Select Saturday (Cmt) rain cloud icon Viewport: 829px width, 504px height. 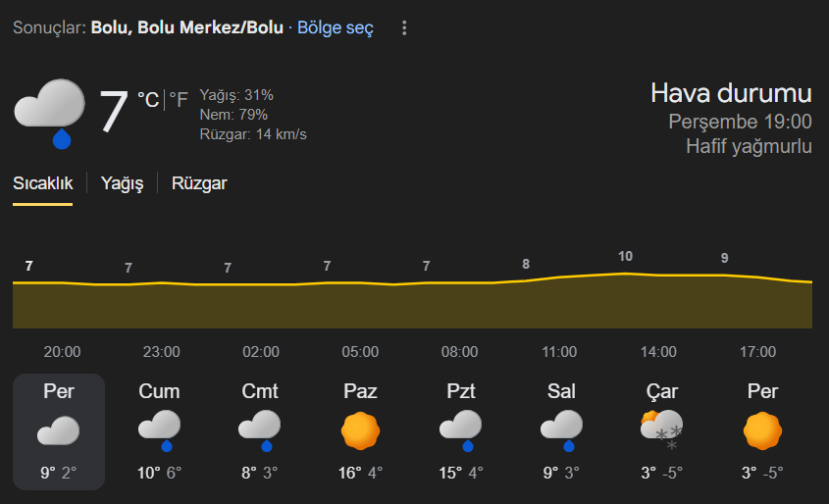[260, 429]
